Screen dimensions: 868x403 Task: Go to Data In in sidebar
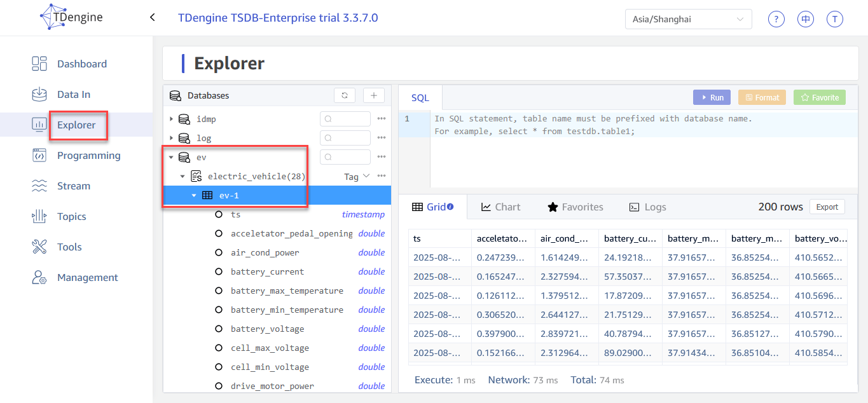pyautogui.click(x=74, y=94)
